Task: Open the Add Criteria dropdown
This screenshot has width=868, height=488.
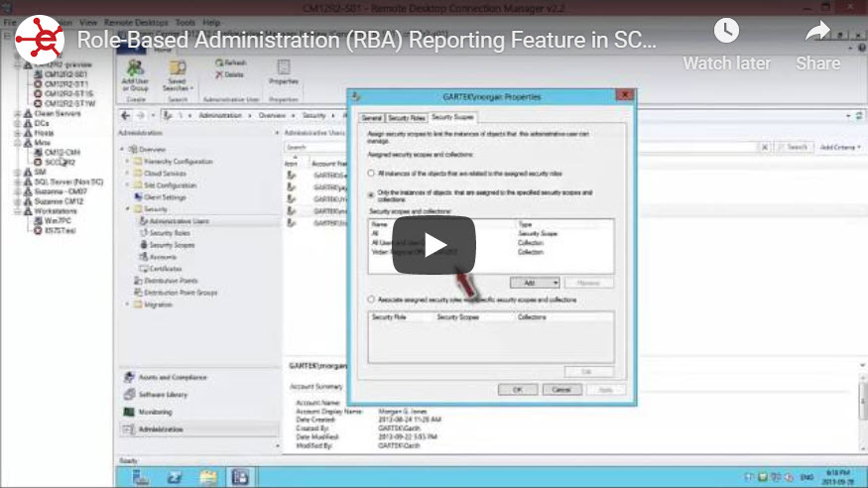Action: tap(840, 147)
